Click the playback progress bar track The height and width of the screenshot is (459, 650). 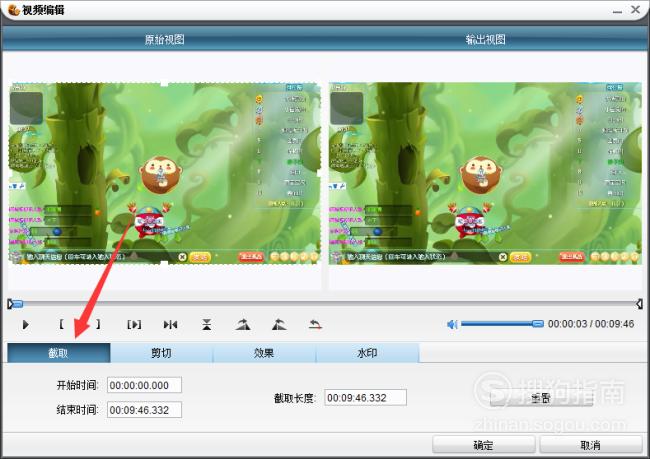[x=325, y=304]
